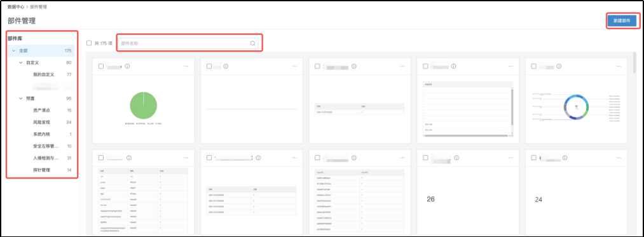Tick the three-column table card checkbox
Viewport: 644px width, 237px height.
click(101, 158)
